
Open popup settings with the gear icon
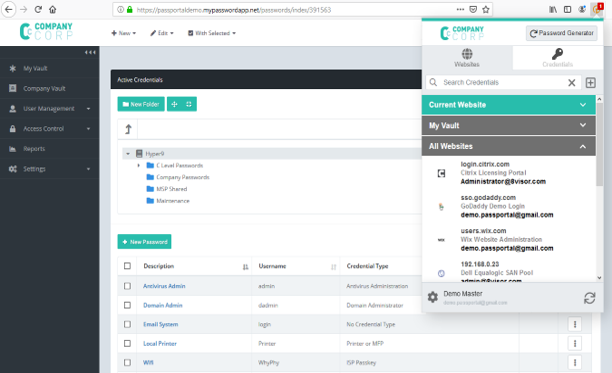432,297
